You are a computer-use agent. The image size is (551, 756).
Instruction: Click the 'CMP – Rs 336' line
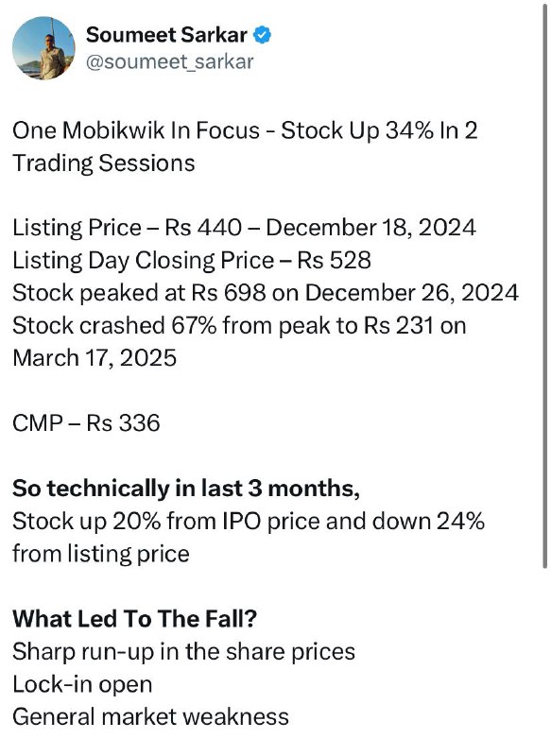pos(86,423)
